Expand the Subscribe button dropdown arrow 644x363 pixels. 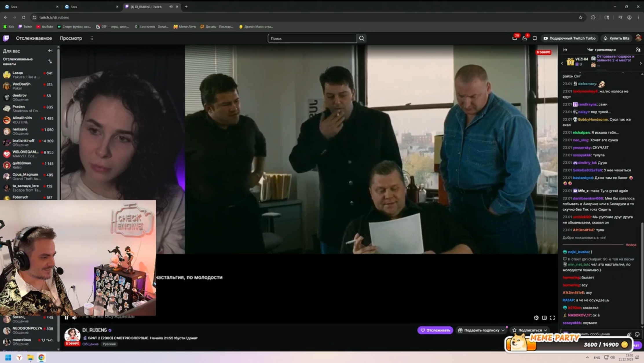(546, 330)
